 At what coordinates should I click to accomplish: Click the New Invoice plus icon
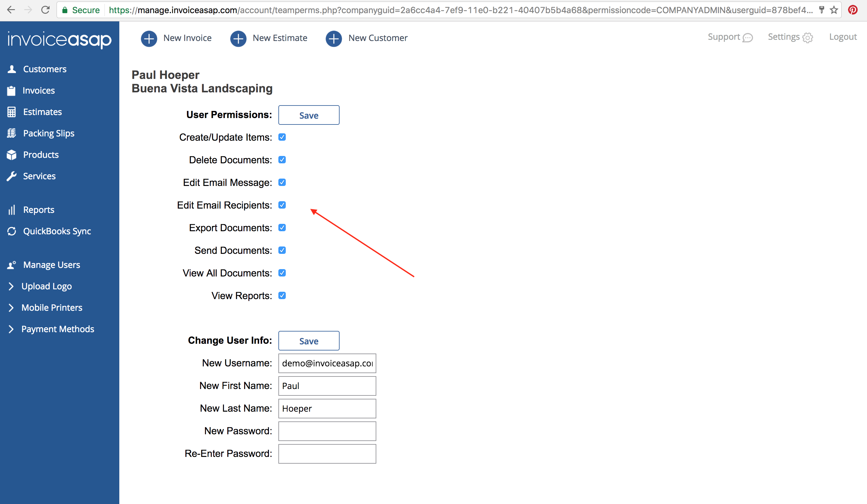[149, 38]
